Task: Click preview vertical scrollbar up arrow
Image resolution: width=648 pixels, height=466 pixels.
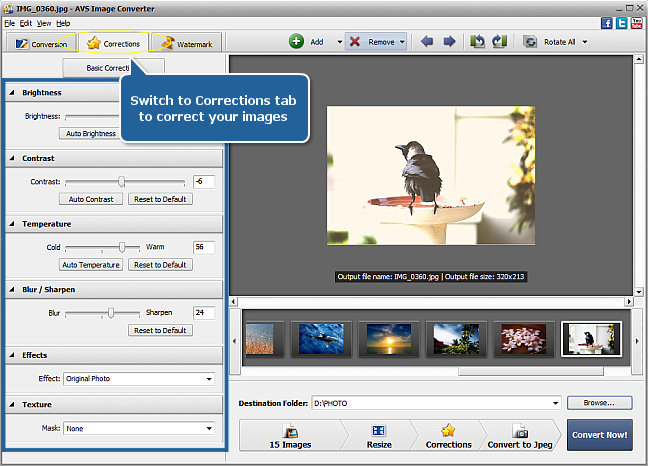Action: pyautogui.click(x=639, y=59)
